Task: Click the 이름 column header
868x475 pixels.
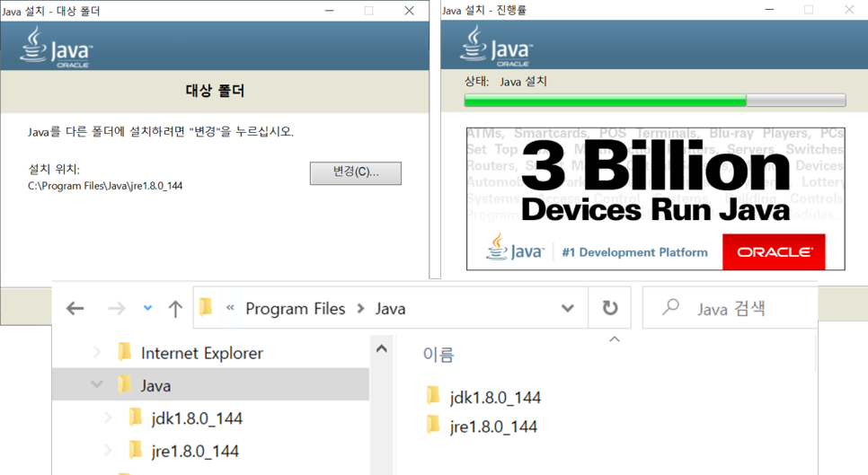Action: point(438,355)
